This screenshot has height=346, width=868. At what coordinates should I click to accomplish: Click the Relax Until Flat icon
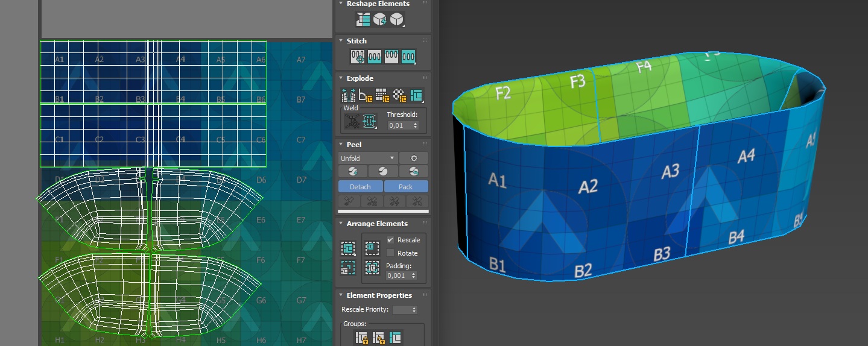380,20
